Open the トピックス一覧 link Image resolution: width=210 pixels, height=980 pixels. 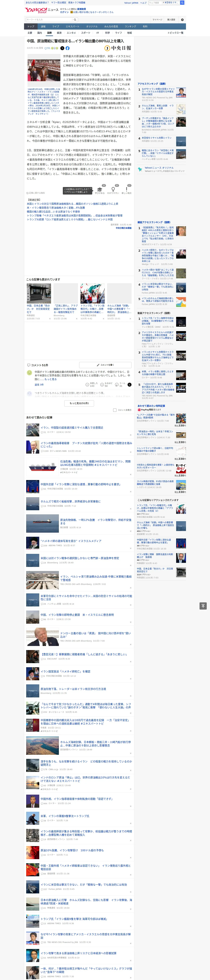pyautogui.click(x=175, y=33)
